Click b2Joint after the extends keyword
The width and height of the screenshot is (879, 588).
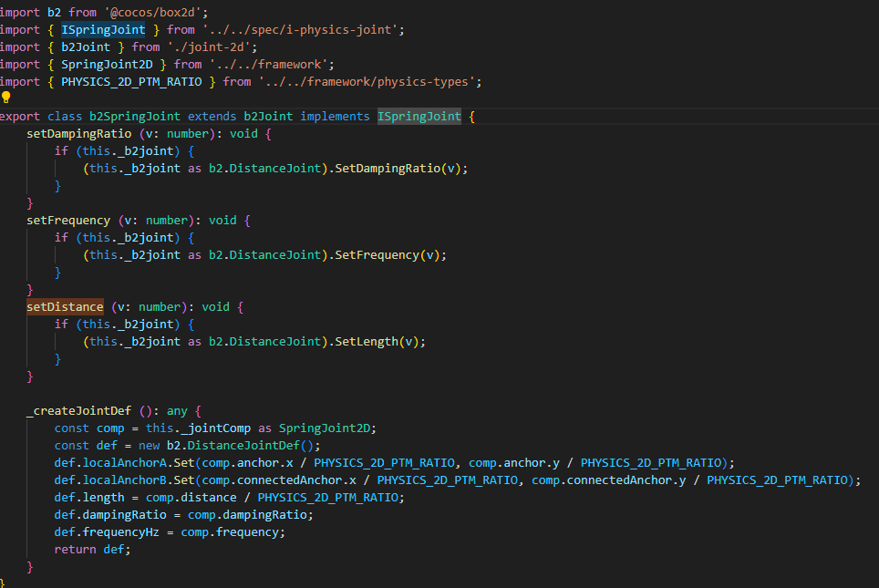(268, 117)
